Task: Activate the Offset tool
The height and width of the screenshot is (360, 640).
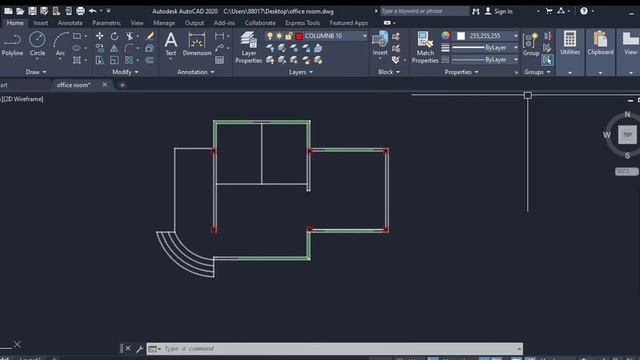Action: 150,60
